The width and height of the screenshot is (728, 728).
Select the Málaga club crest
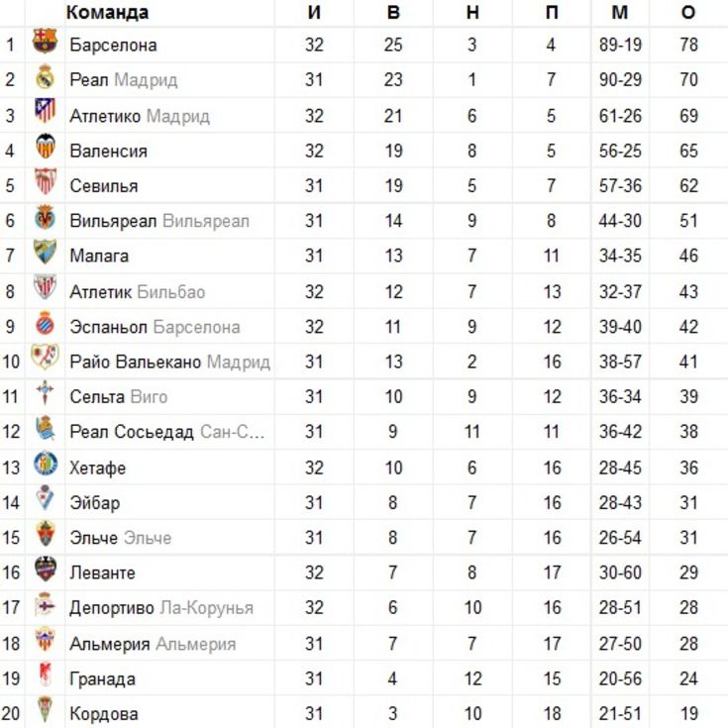click(x=45, y=252)
